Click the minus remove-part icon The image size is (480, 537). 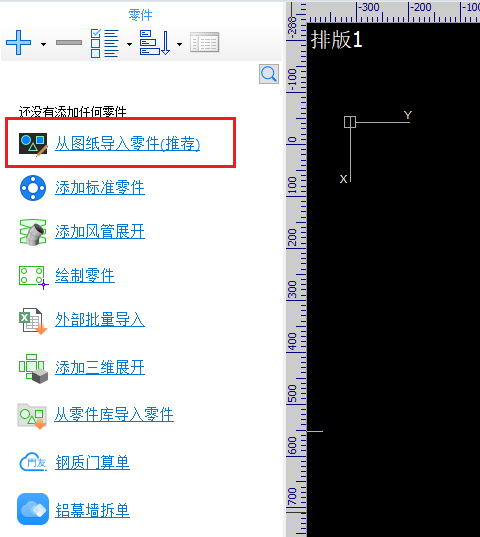click(x=69, y=42)
